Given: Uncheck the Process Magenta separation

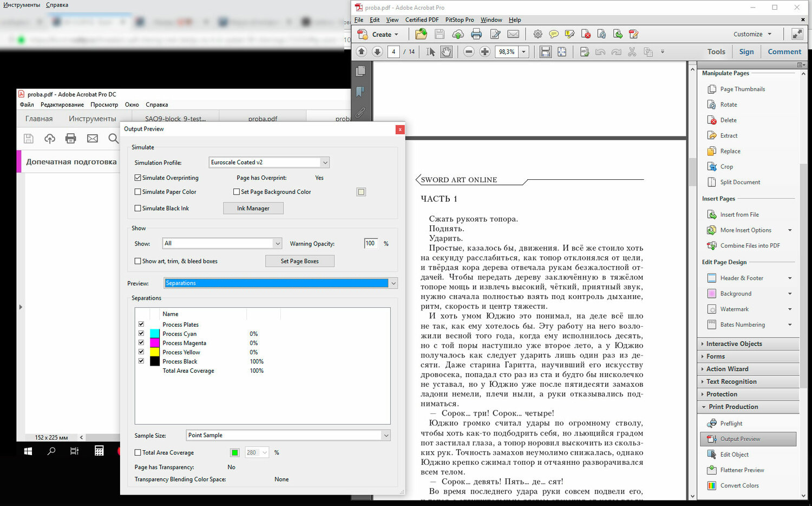Looking at the screenshot, I should click(x=141, y=343).
